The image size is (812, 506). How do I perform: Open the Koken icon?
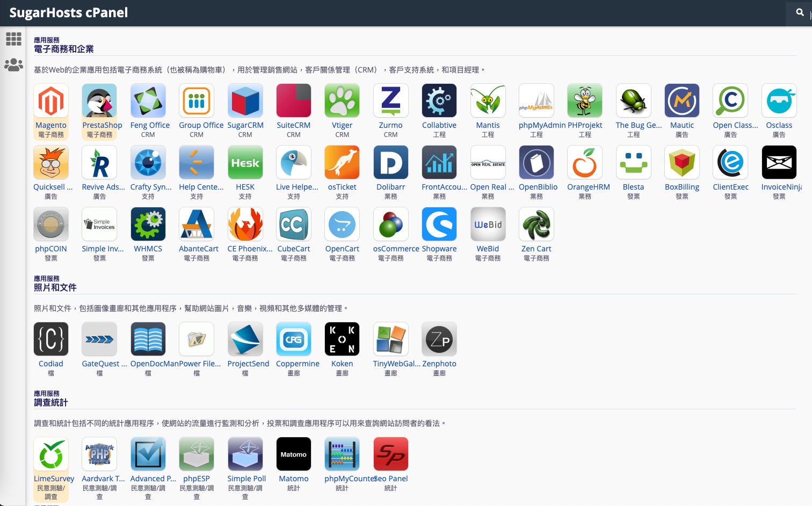(342, 339)
